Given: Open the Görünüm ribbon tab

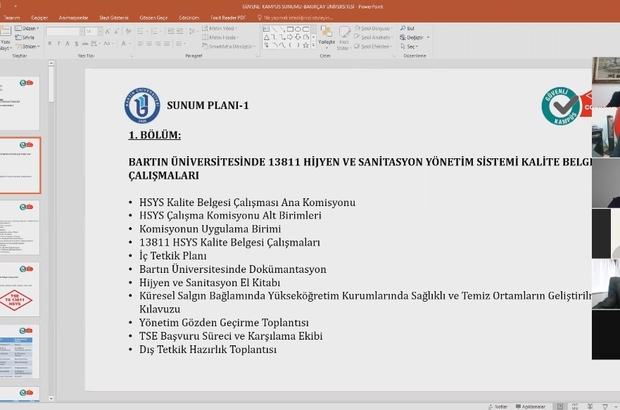Looking at the screenshot, I should tap(189, 17).
